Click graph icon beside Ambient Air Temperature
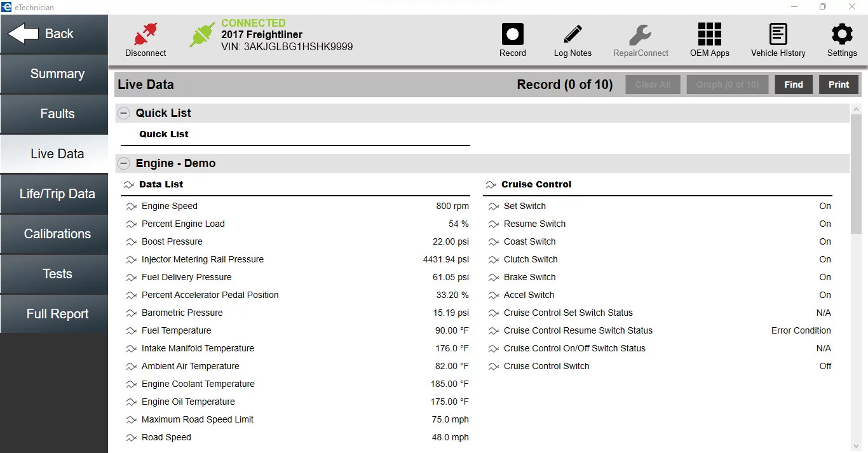This screenshot has height=453, width=868. pos(131,367)
